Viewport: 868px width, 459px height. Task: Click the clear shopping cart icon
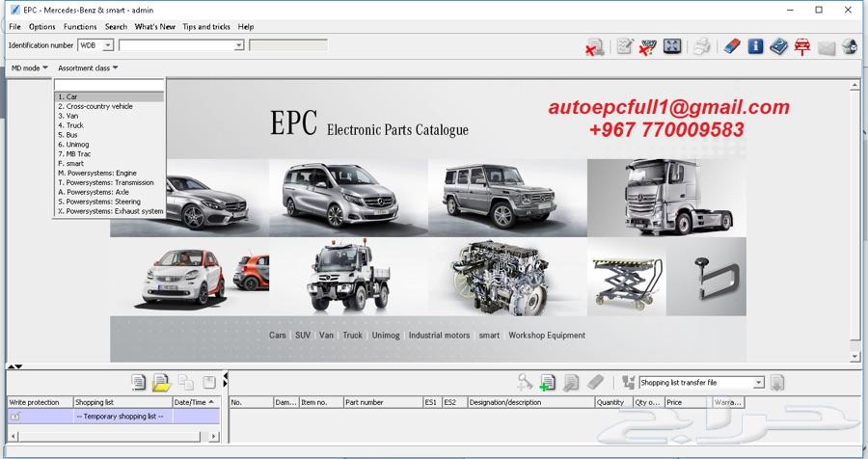click(647, 46)
